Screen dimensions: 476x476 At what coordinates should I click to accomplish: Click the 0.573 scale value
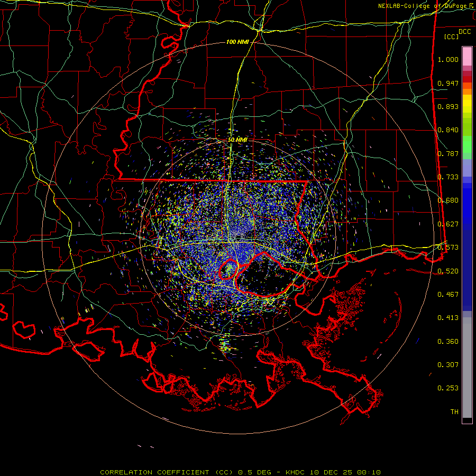click(x=448, y=248)
